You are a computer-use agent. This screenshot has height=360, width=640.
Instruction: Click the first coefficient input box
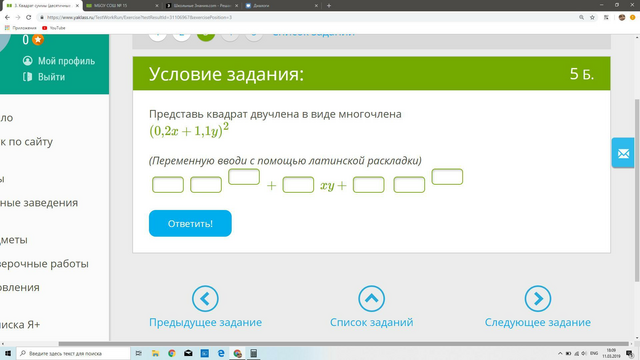point(168,184)
